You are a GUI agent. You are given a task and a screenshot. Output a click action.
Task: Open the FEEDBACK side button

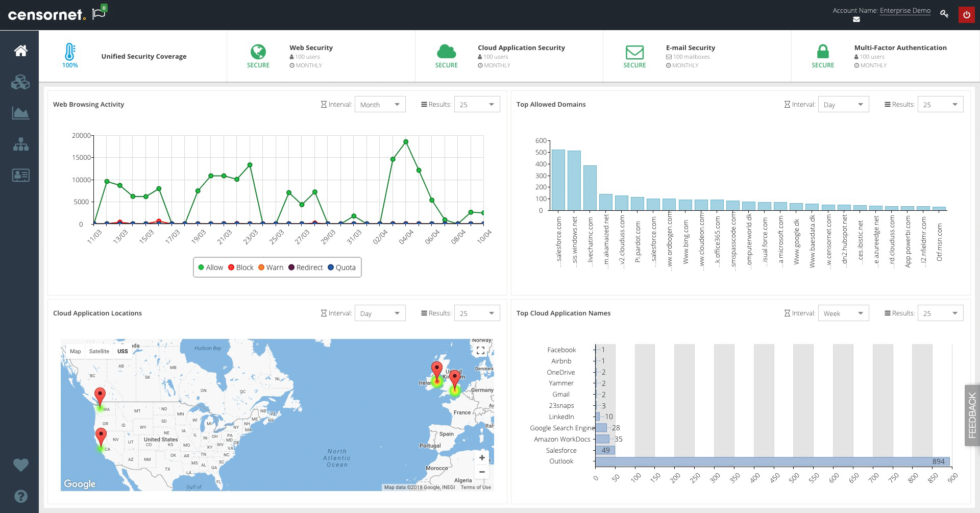coord(972,416)
